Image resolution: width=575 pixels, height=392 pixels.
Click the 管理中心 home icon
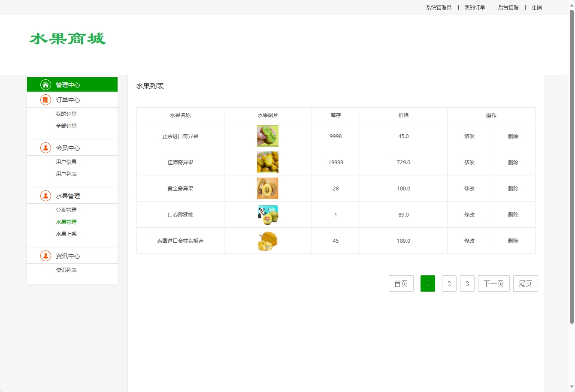(45, 84)
